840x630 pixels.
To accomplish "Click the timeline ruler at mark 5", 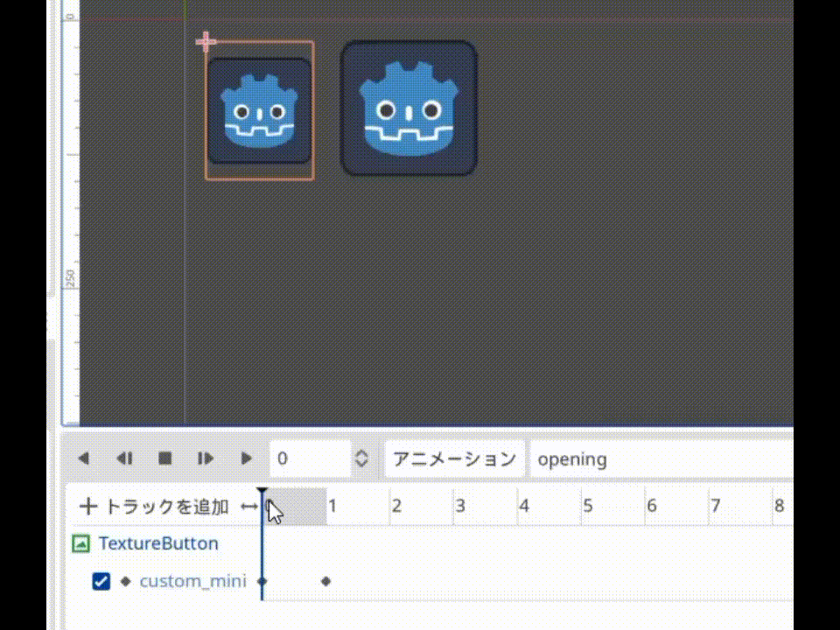I will point(588,506).
